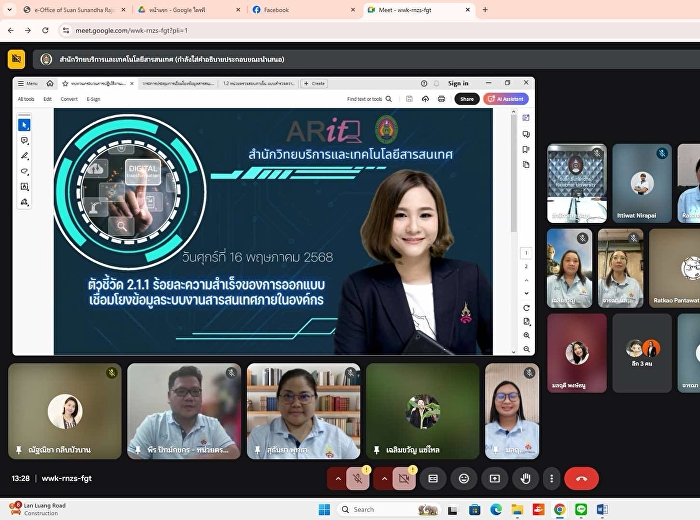Toggle captions button in Meet bar
The image size is (700, 520).
pos(433,478)
